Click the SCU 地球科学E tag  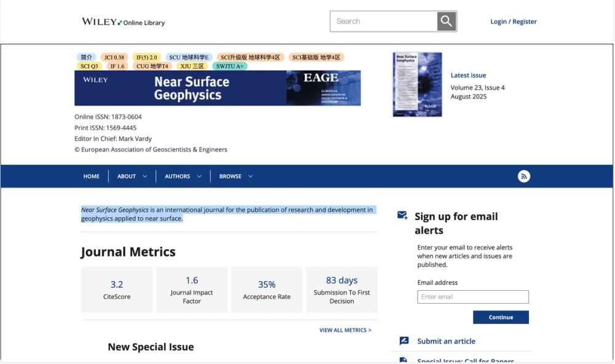pyautogui.click(x=189, y=57)
